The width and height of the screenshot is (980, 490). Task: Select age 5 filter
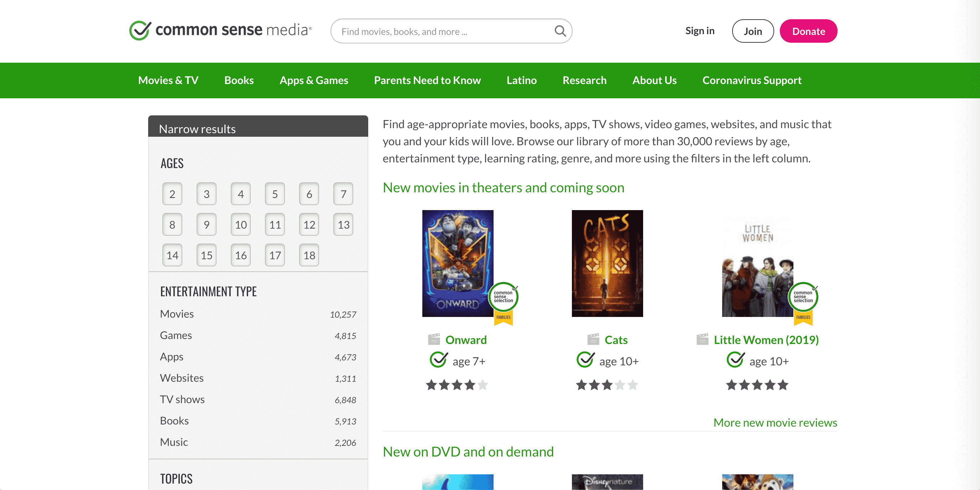(275, 194)
